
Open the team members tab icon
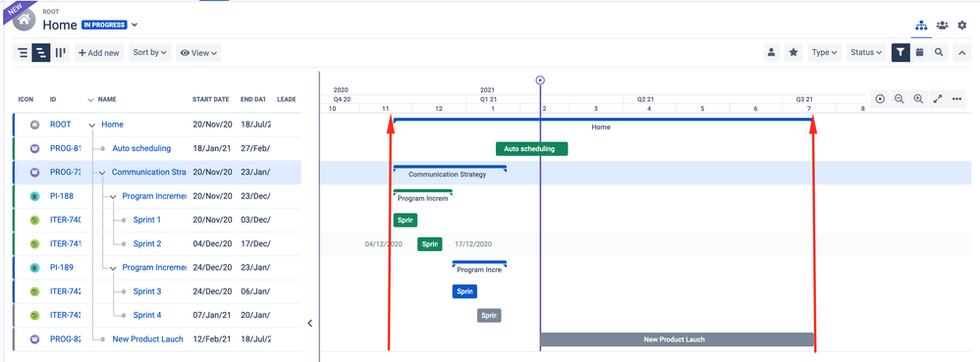942,26
